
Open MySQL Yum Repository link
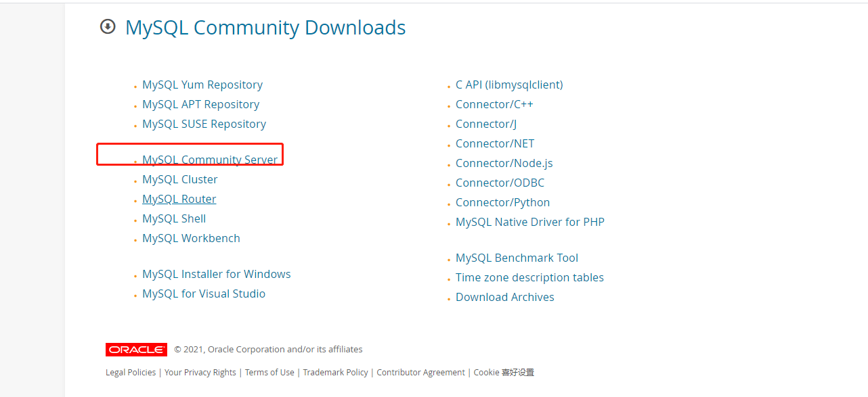click(202, 85)
